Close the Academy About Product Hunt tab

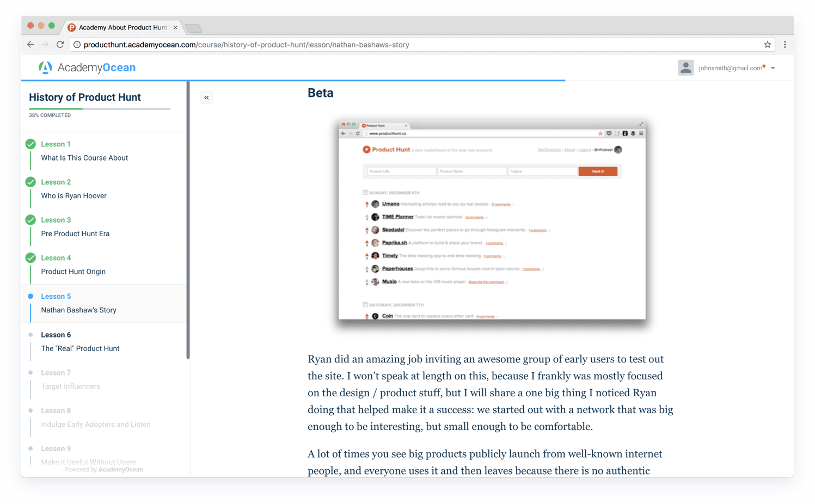coord(175,27)
